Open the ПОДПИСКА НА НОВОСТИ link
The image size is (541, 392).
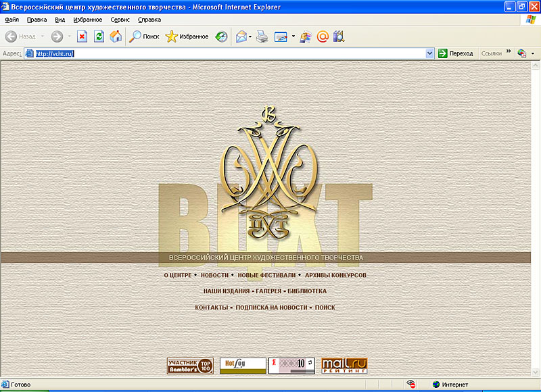[x=270, y=308]
